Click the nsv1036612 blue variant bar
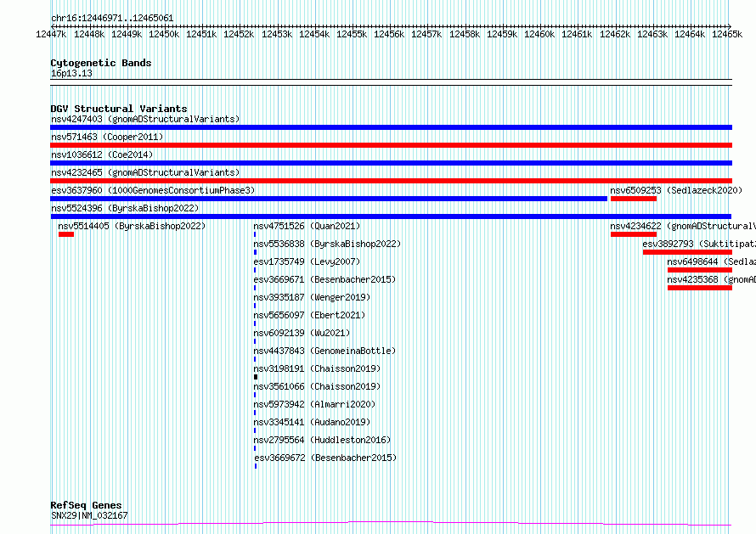Image resolution: width=756 pixels, height=534 pixels. coord(391,163)
